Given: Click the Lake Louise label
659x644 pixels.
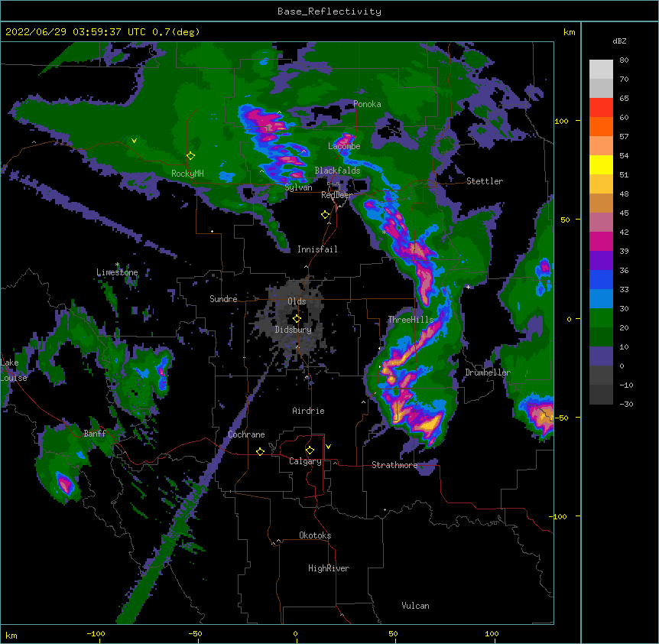Looking at the screenshot, I should click(x=12, y=370).
